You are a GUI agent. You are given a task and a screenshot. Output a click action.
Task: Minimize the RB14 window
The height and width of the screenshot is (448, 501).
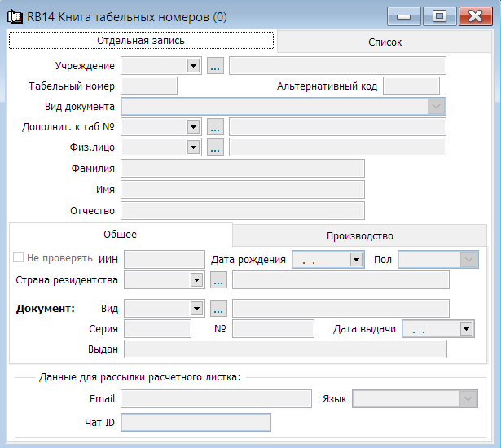pos(404,15)
